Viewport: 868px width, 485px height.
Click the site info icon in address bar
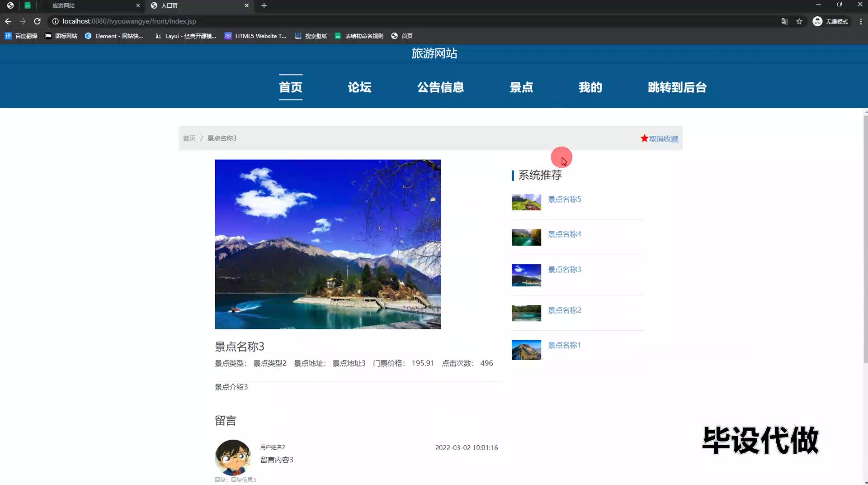pos(55,21)
